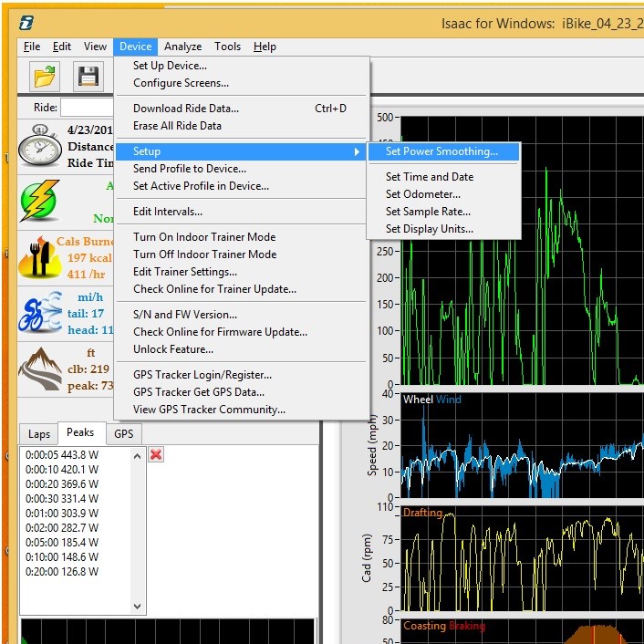Image resolution: width=644 pixels, height=644 pixels.
Task: Click the Isaac app icon in title bar
Action: [x=28, y=22]
